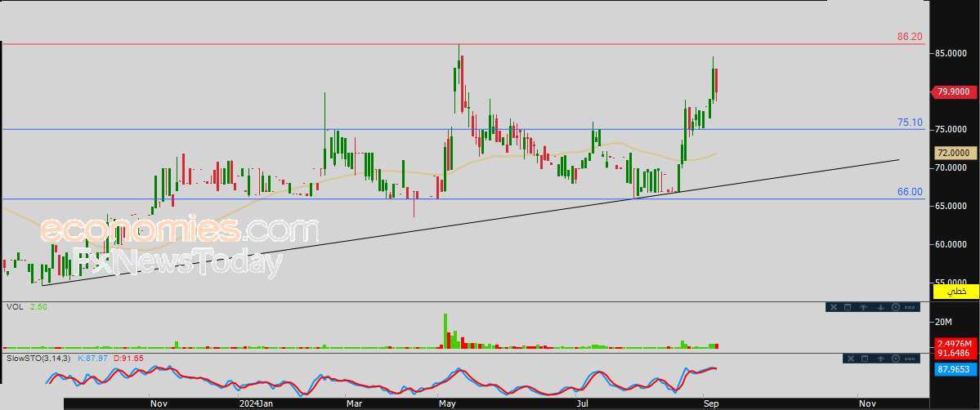
Task: Maximize the SlowSTO indicator panel
Action: 865,359
